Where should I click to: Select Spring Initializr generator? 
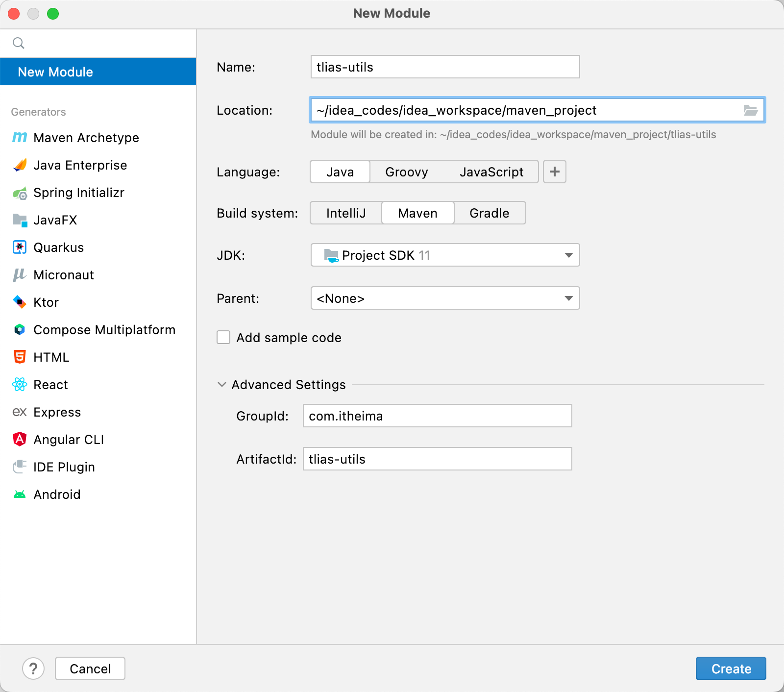click(98, 193)
